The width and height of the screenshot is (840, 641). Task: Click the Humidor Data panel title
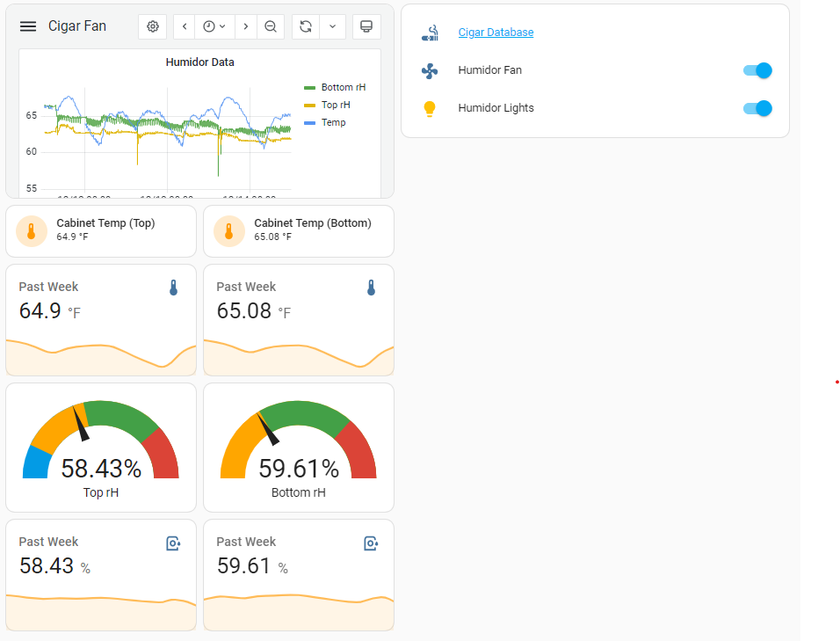199,62
